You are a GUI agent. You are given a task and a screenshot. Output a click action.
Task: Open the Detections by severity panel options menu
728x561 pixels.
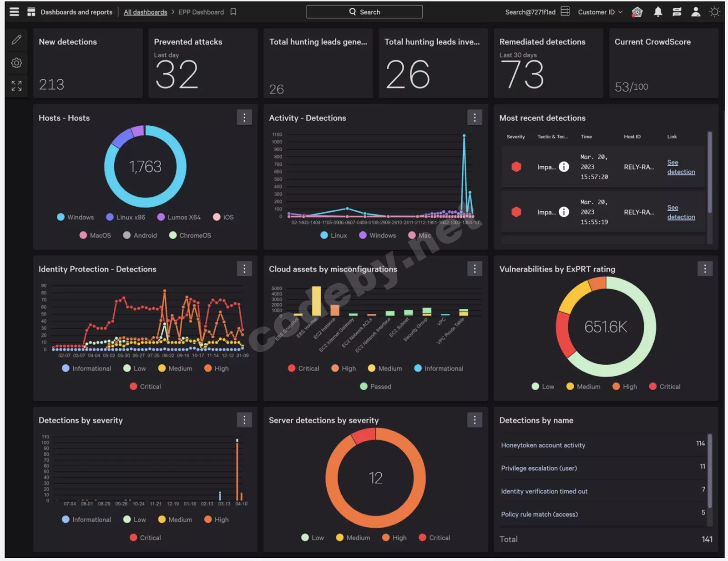click(x=244, y=420)
